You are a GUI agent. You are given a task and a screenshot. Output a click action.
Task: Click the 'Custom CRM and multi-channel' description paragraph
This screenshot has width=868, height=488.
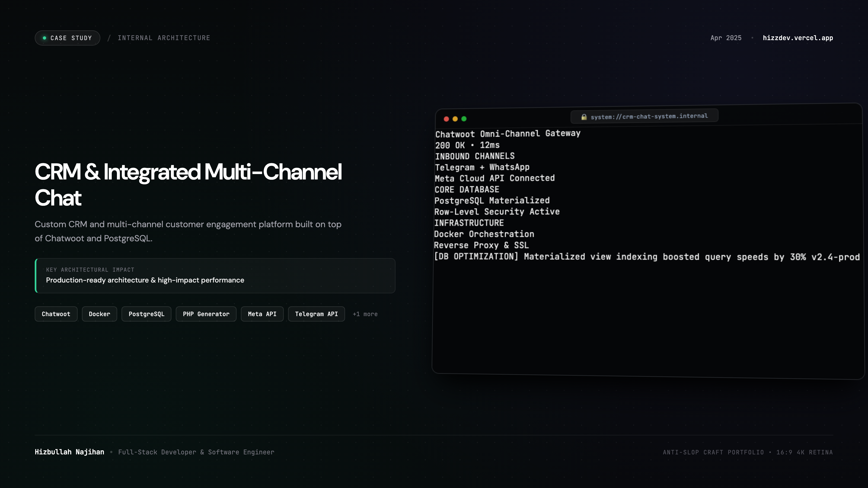[188, 231]
